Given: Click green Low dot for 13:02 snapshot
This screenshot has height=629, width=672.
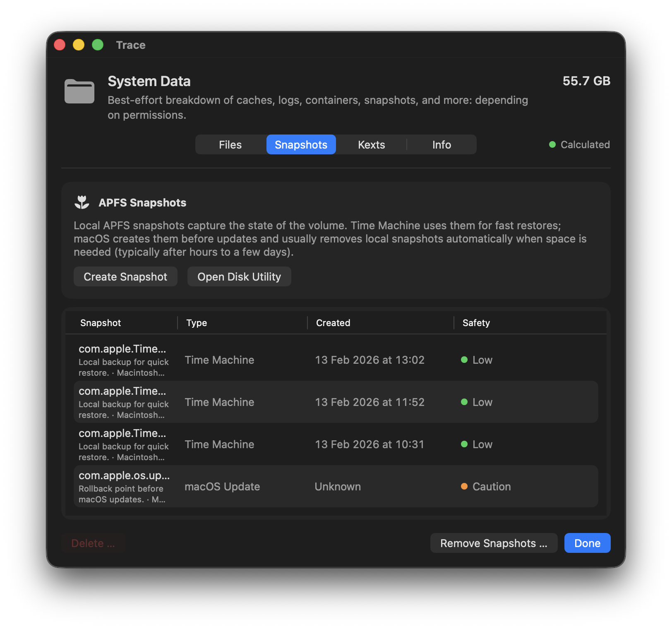Looking at the screenshot, I should [464, 360].
